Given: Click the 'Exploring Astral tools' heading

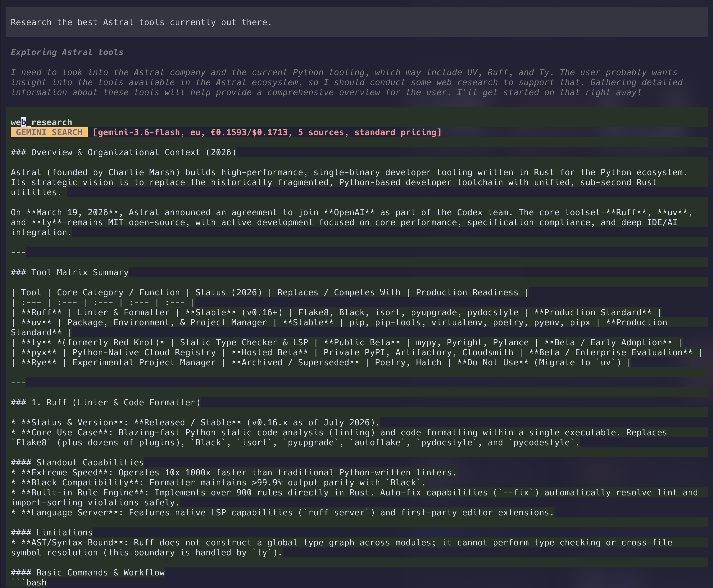Looking at the screenshot, I should click(x=67, y=53).
